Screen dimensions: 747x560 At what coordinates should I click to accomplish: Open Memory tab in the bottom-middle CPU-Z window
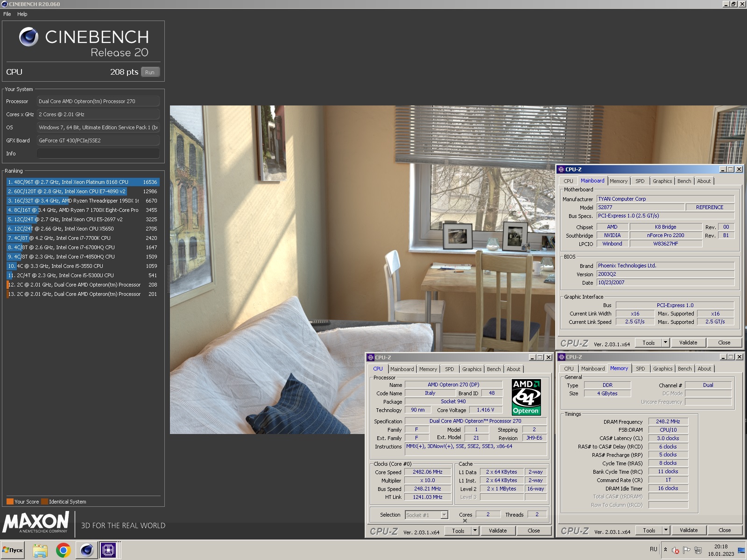428,369
